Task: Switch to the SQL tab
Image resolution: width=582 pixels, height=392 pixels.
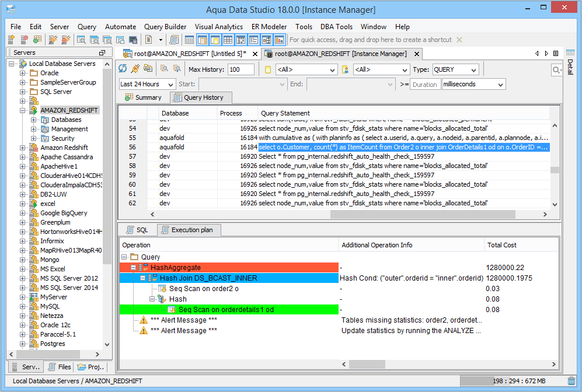Action: [x=137, y=230]
